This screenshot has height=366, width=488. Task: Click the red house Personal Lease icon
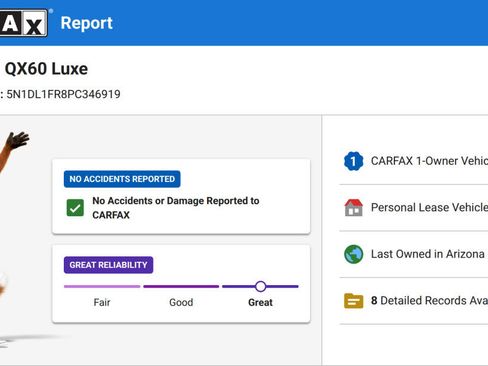(x=353, y=208)
